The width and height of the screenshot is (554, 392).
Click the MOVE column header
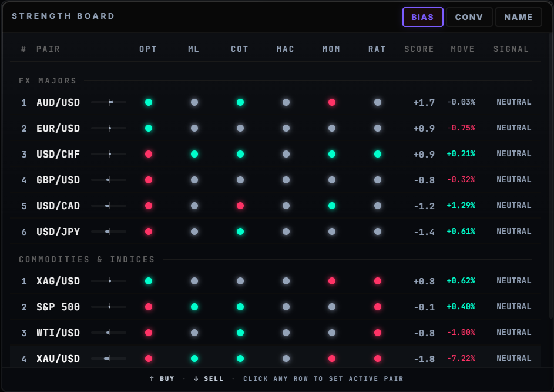pos(463,49)
